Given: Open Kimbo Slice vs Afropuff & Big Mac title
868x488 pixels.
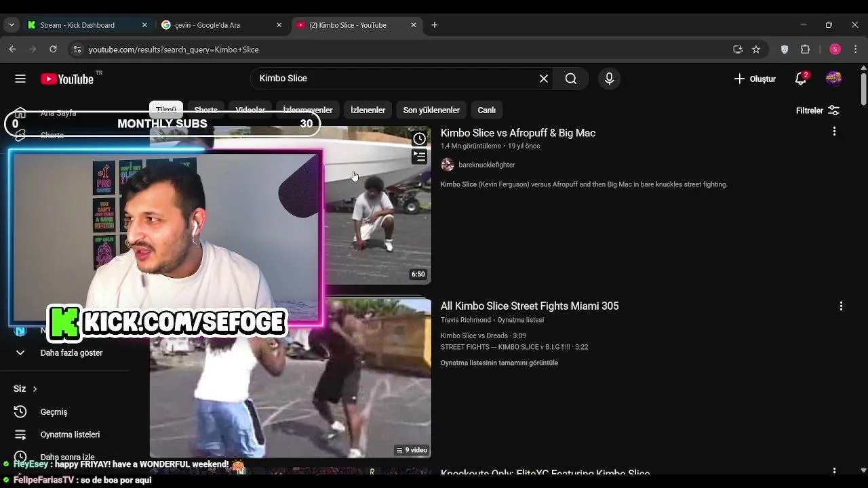Looking at the screenshot, I should (x=518, y=134).
